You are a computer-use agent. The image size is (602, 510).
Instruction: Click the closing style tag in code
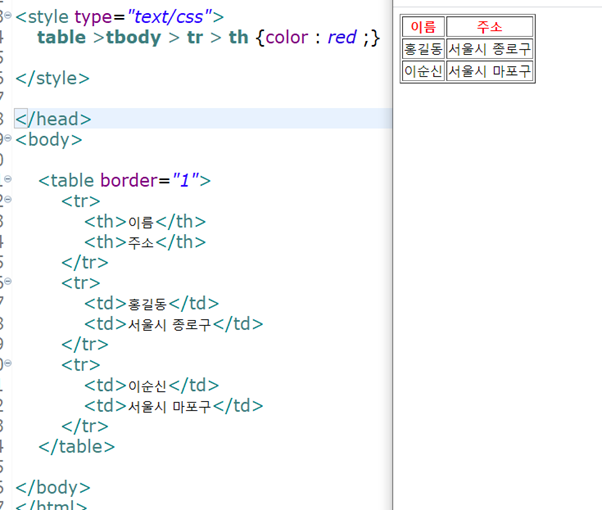[52, 78]
